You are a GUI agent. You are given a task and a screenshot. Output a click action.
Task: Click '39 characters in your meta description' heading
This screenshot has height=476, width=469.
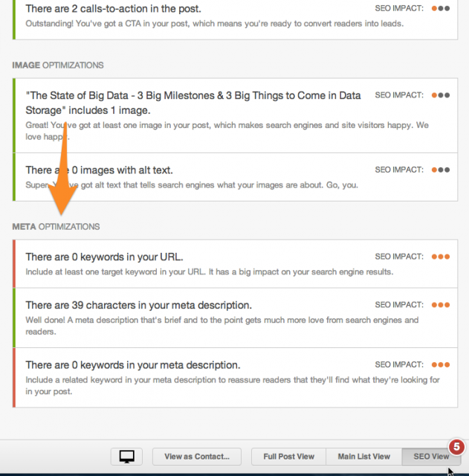(x=139, y=305)
